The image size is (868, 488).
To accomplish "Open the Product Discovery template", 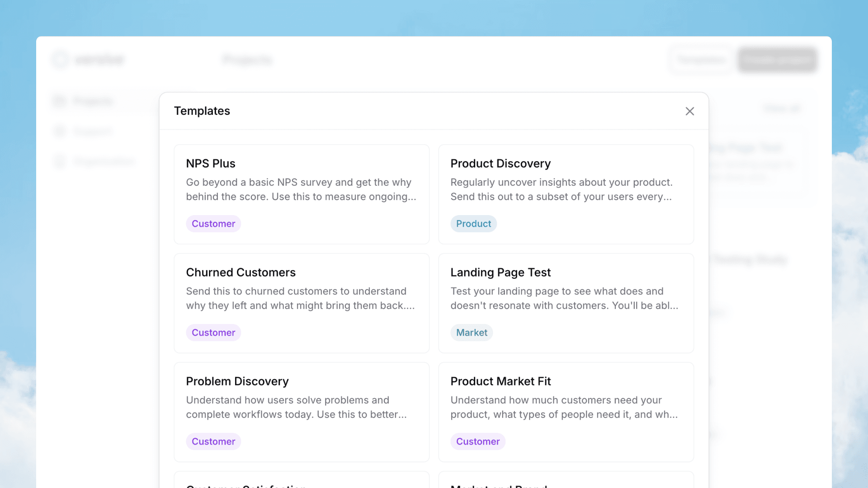I will pyautogui.click(x=566, y=194).
